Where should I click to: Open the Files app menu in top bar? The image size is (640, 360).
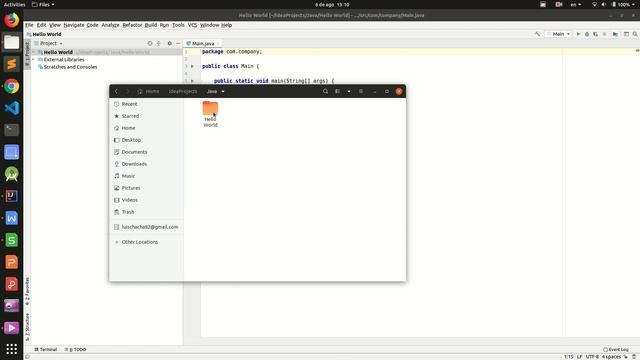click(x=43, y=4)
